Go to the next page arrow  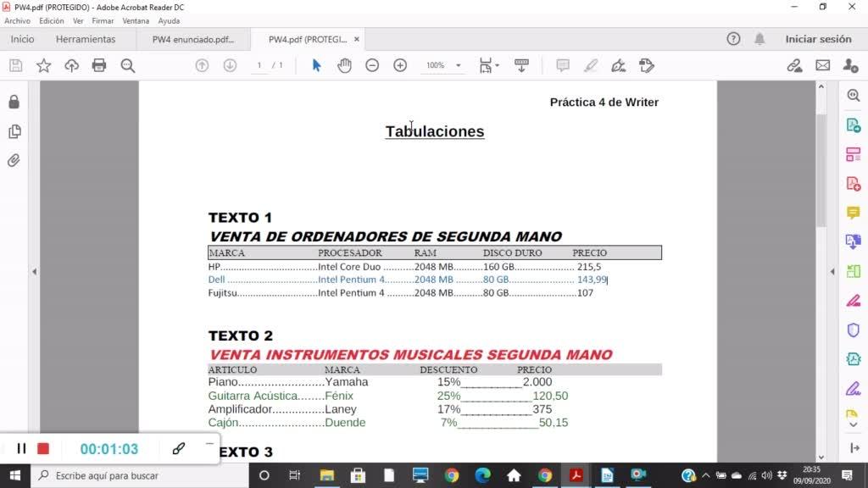point(230,65)
